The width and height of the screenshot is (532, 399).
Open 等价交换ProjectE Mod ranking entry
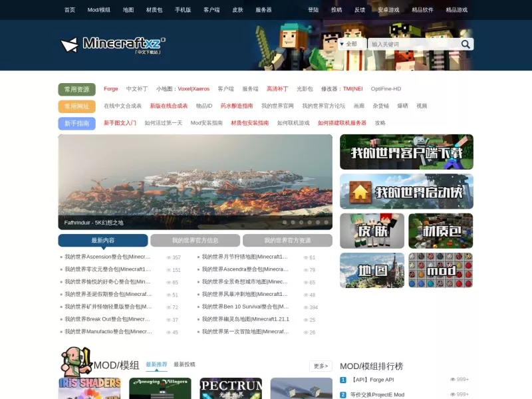point(377,395)
